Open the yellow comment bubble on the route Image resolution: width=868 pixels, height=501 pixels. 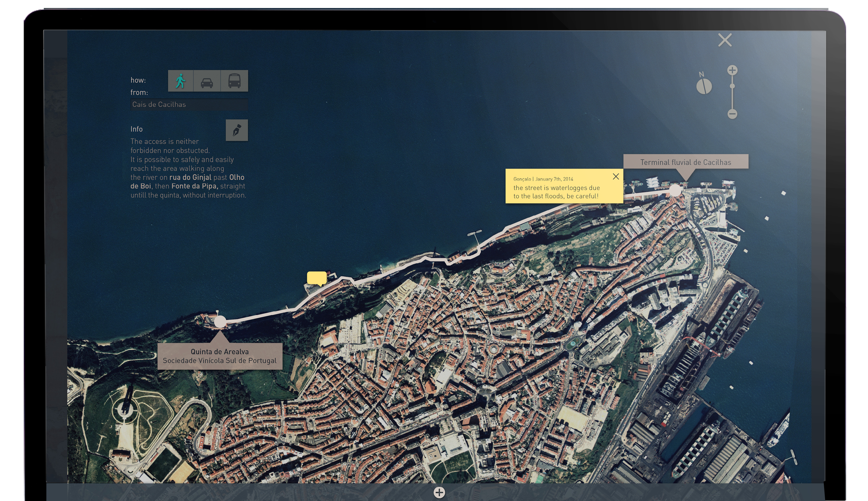point(317,278)
